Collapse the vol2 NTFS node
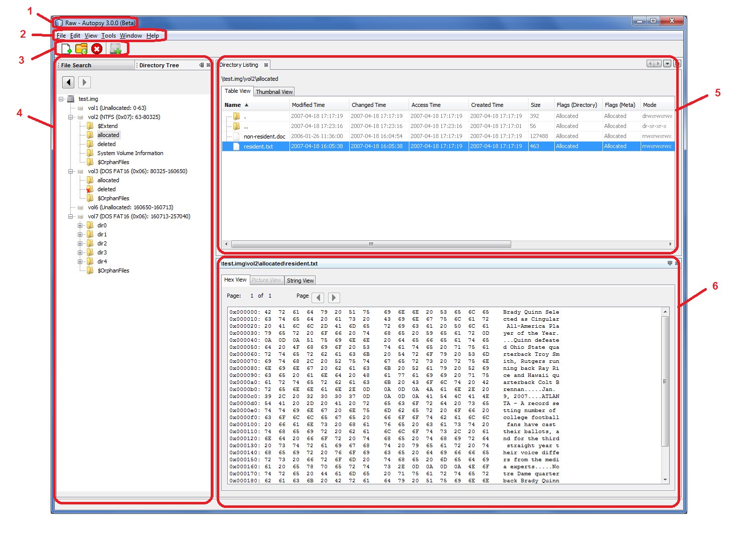756x534 pixels. [x=71, y=117]
